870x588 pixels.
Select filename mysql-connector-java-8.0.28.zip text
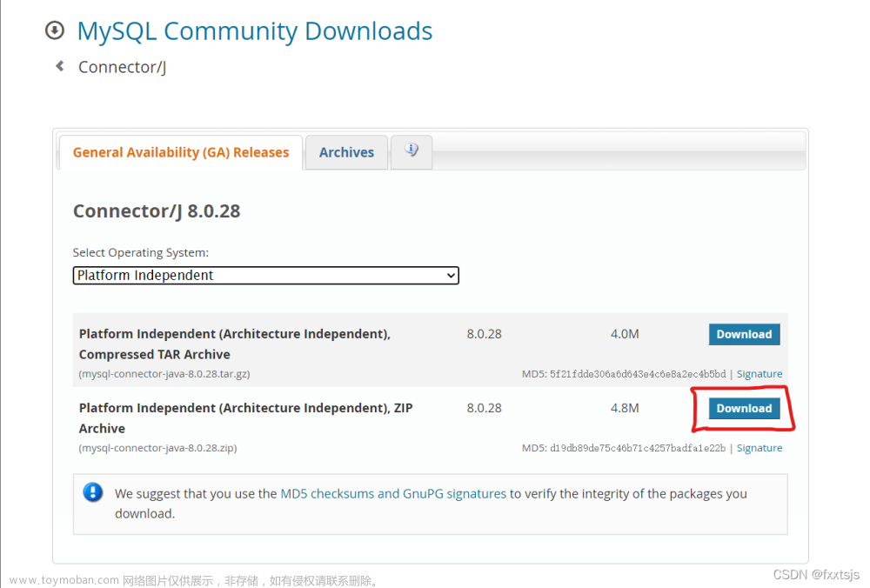pyautogui.click(x=157, y=448)
